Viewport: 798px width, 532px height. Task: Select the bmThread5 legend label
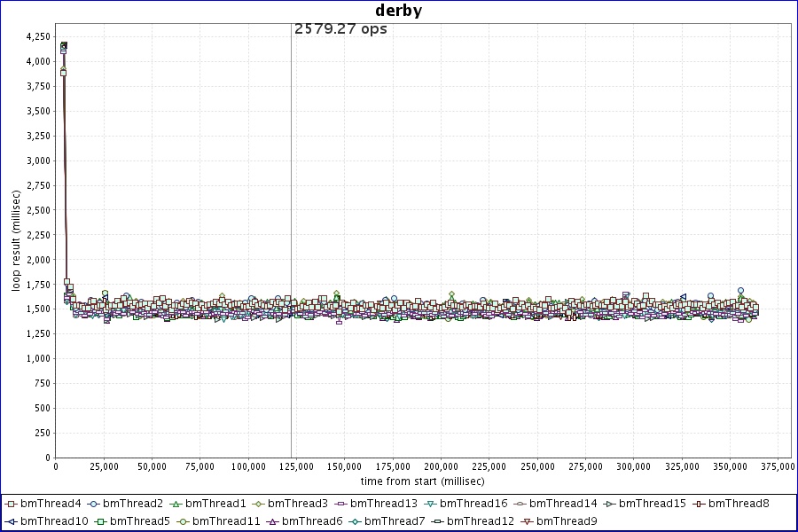(x=139, y=520)
